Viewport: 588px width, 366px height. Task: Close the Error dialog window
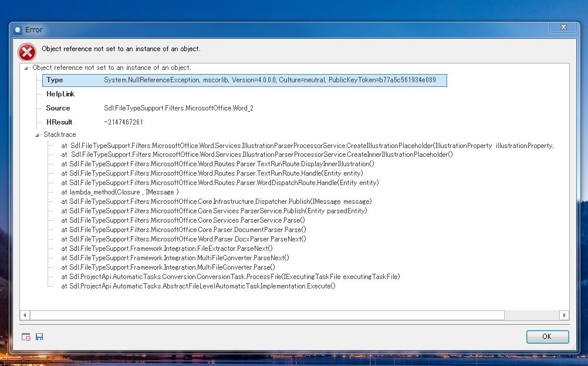(x=563, y=27)
